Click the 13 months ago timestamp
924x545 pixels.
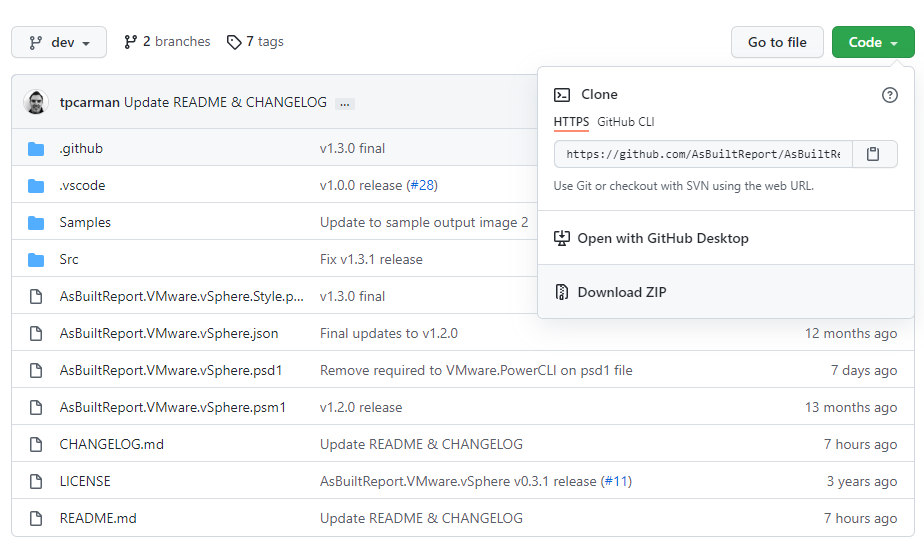(851, 408)
